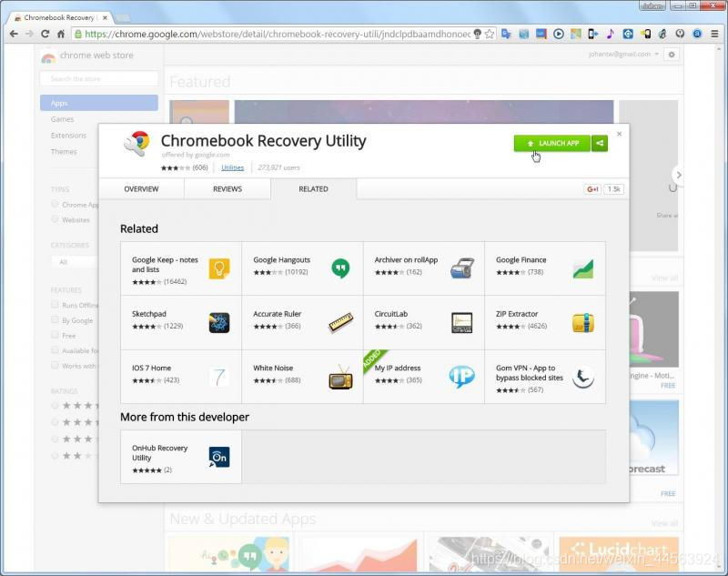Open Accurate Ruler app icon
This screenshot has height=576, width=728.
pos(340,323)
